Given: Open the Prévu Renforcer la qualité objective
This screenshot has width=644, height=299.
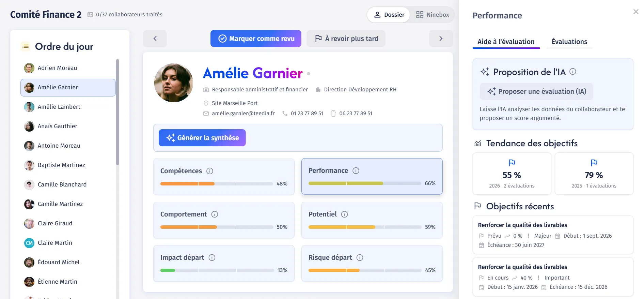Looking at the screenshot, I should tap(553, 235).
